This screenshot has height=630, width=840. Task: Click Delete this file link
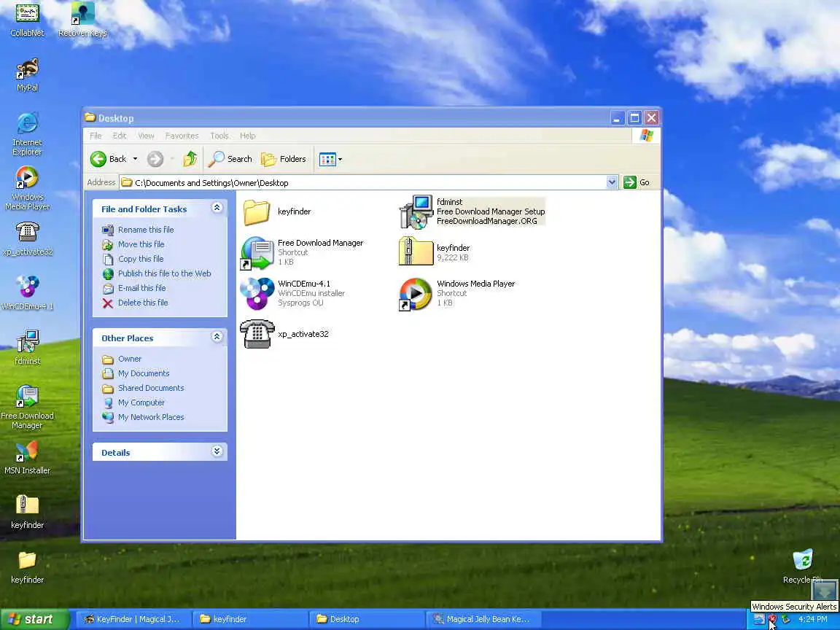point(143,303)
